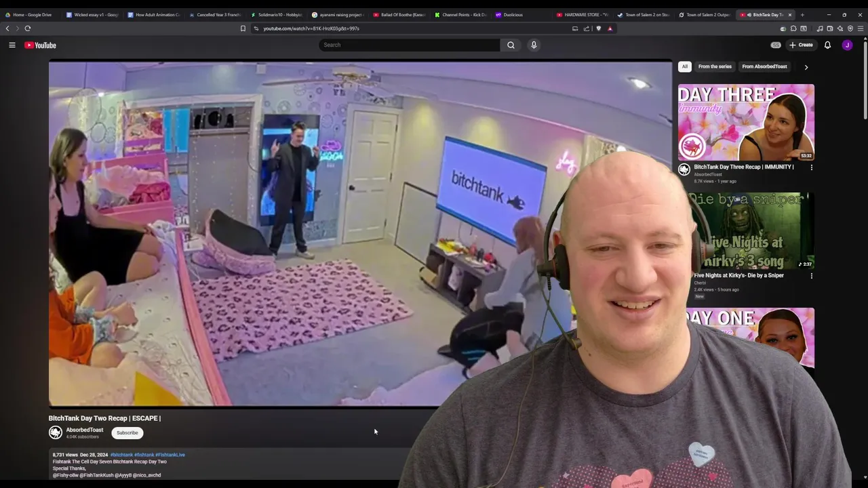Click the search magnifier button

[511, 45]
